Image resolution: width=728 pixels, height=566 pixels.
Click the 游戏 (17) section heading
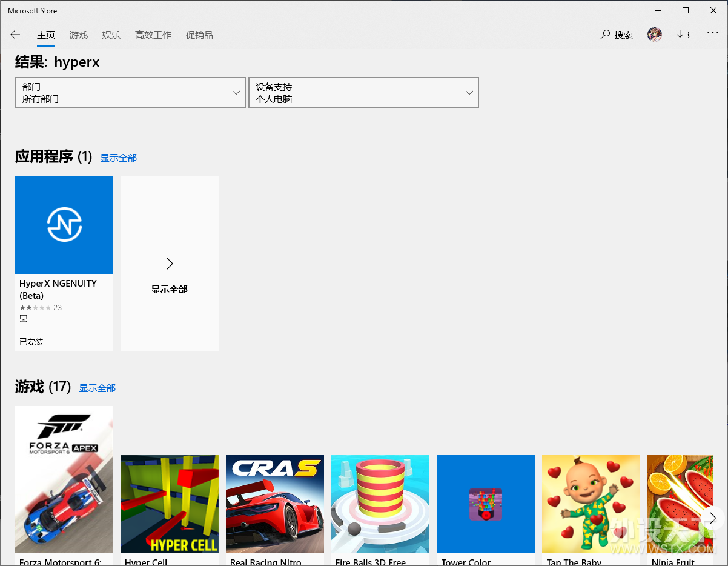click(43, 387)
